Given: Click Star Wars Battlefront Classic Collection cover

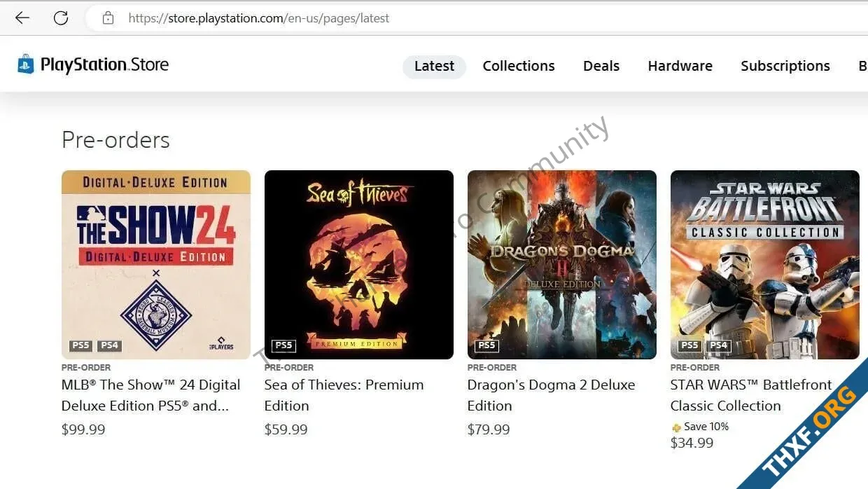Looking at the screenshot, I should pyautogui.click(x=765, y=265).
